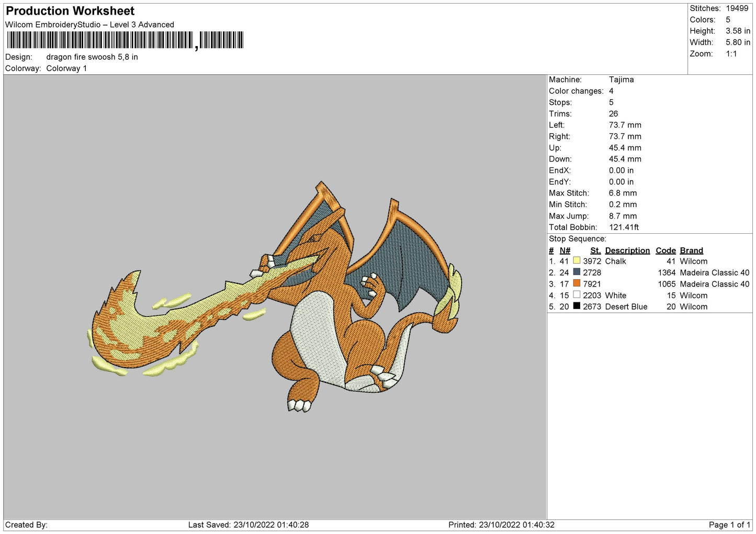Click the Min Stitch value '0.2 mm'
Viewport: 756px width, 534px height.
point(623,204)
